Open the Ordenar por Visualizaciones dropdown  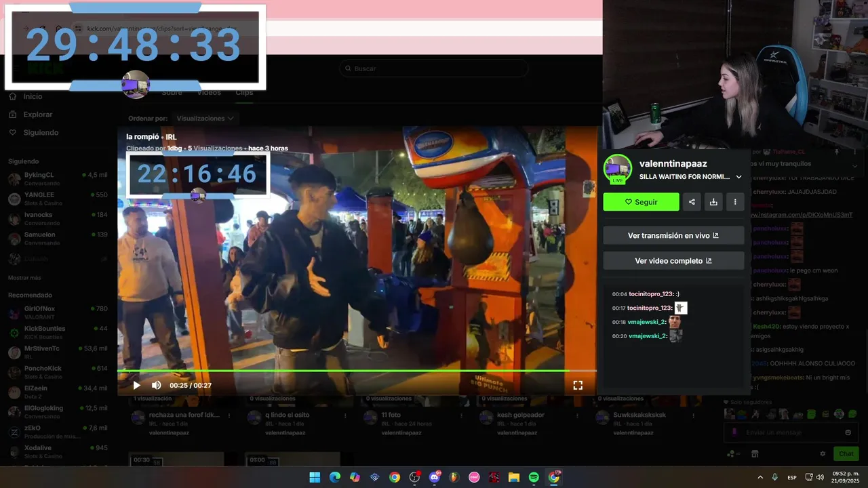pos(204,118)
